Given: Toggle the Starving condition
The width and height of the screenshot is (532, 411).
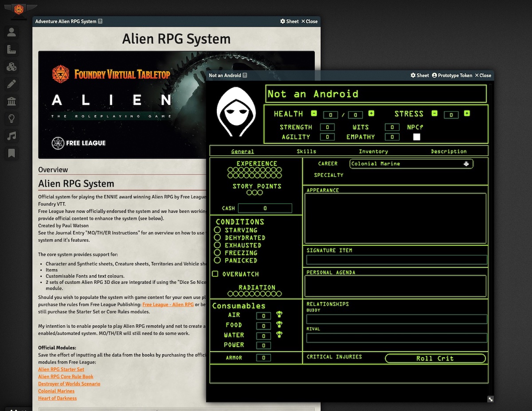Looking at the screenshot, I should (217, 230).
